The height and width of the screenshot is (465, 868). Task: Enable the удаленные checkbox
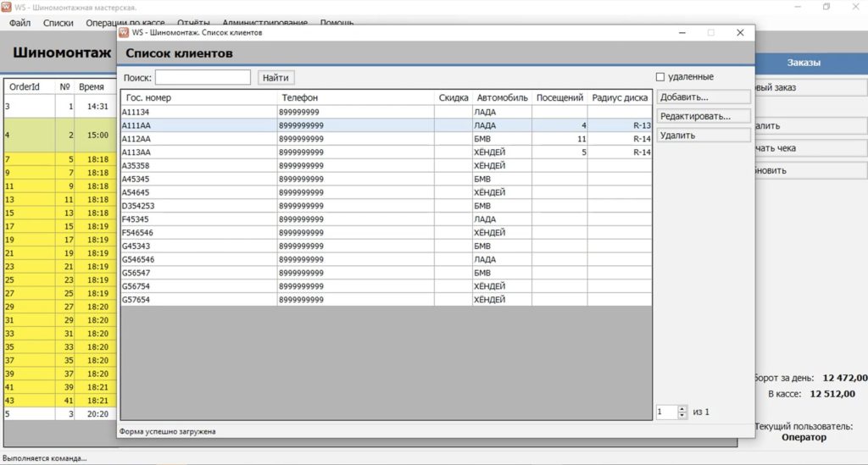(x=659, y=77)
